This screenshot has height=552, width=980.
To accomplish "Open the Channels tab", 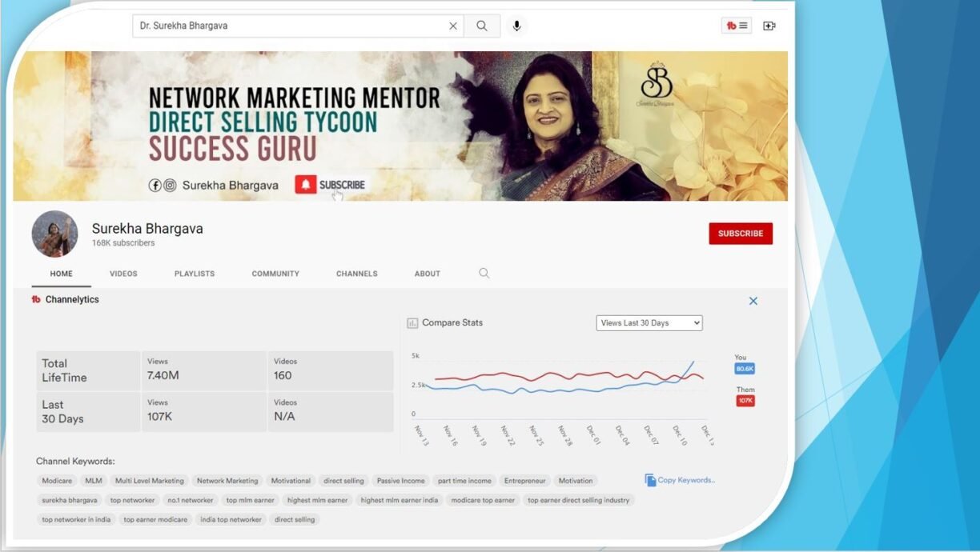I will [357, 274].
